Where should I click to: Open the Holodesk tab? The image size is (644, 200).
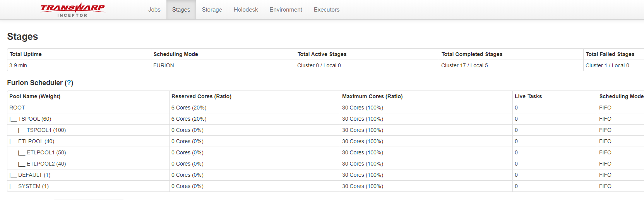(246, 10)
